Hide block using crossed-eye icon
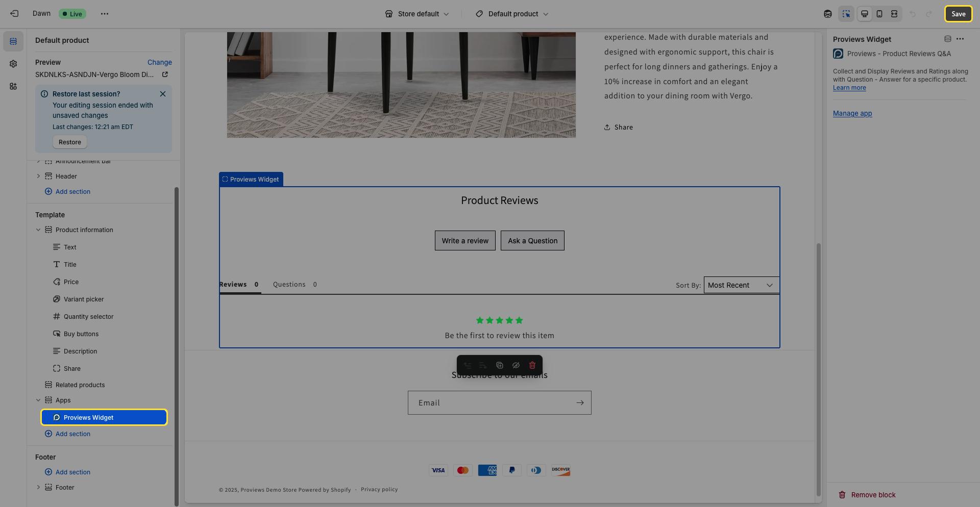This screenshot has width=980, height=507. click(516, 365)
